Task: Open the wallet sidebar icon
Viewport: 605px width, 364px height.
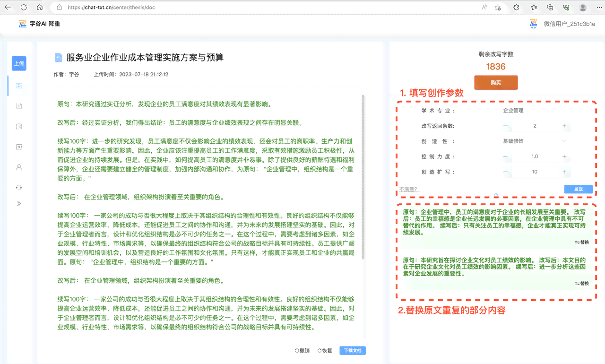Action: tap(19, 127)
